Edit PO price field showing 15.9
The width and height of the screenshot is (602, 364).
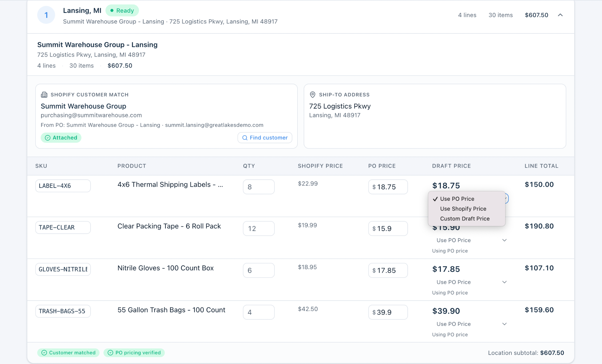coord(388,228)
